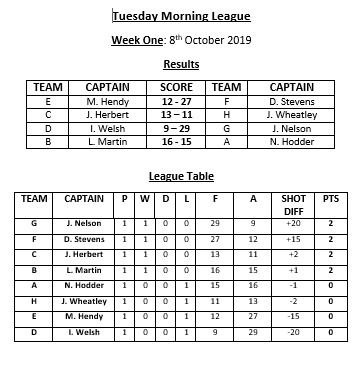Click the 9 – 29 score cell
The image size is (362, 388).
coord(176,129)
